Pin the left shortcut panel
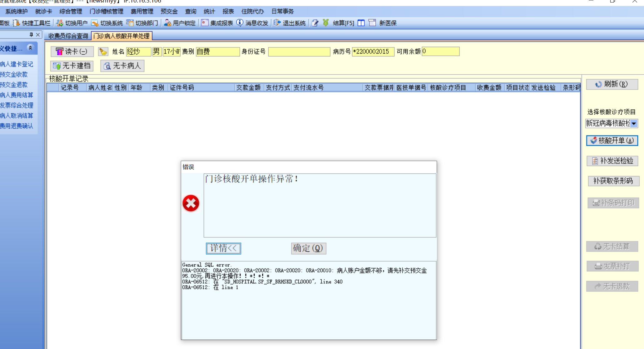The image size is (644, 349). (31, 35)
